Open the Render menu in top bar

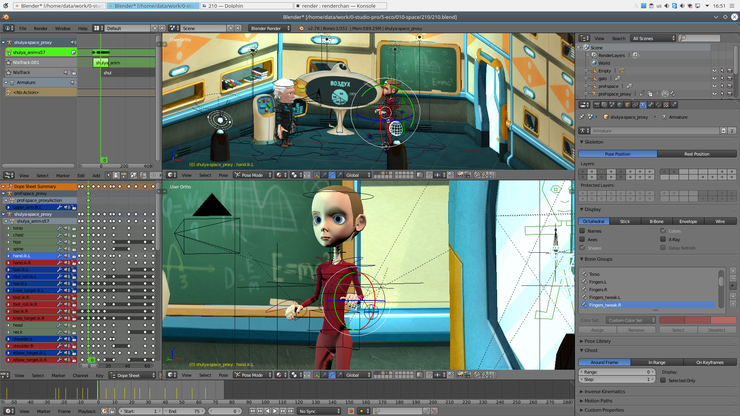click(x=41, y=28)
